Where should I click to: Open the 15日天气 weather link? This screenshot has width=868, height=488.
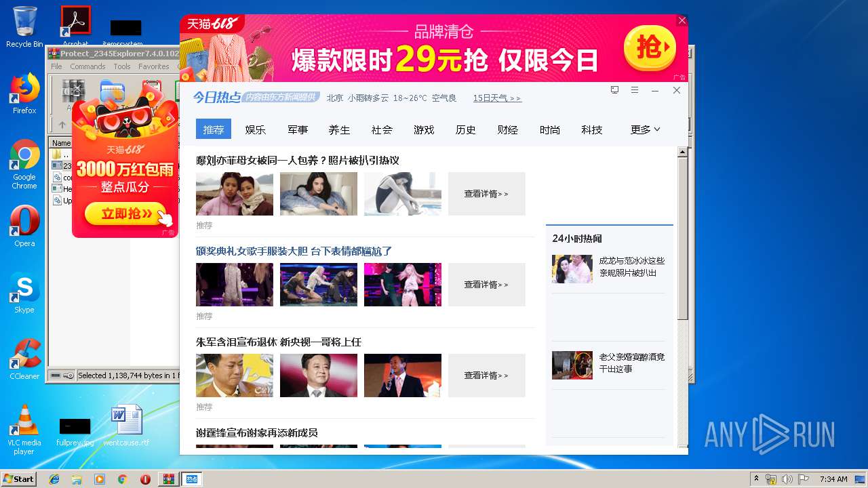click(x=497, y=98)
